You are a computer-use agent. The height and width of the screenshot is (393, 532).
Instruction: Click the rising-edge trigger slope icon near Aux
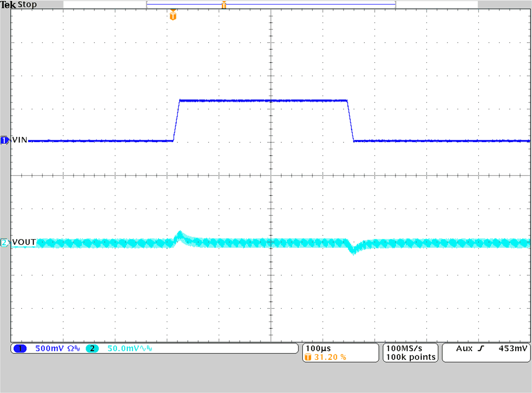(481, 348)
